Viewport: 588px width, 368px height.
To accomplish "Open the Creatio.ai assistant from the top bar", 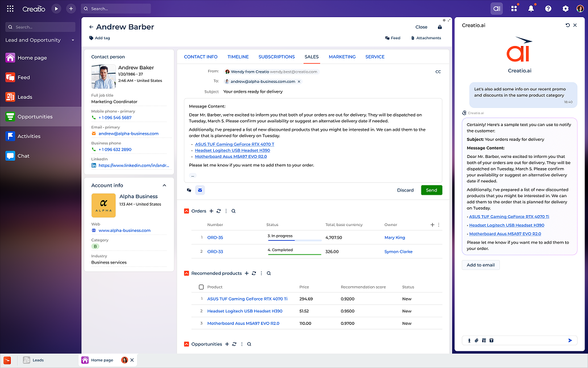I will 496,9.
